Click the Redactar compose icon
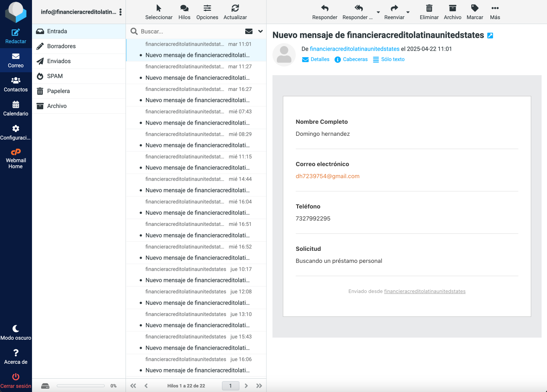Viewport: 547px width, 392px height. (16, 33)
